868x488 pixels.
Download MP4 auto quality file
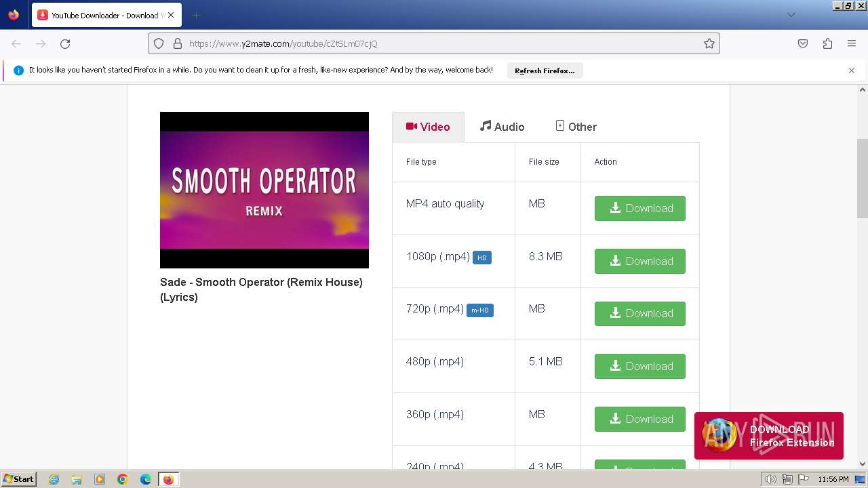point(639,208)
